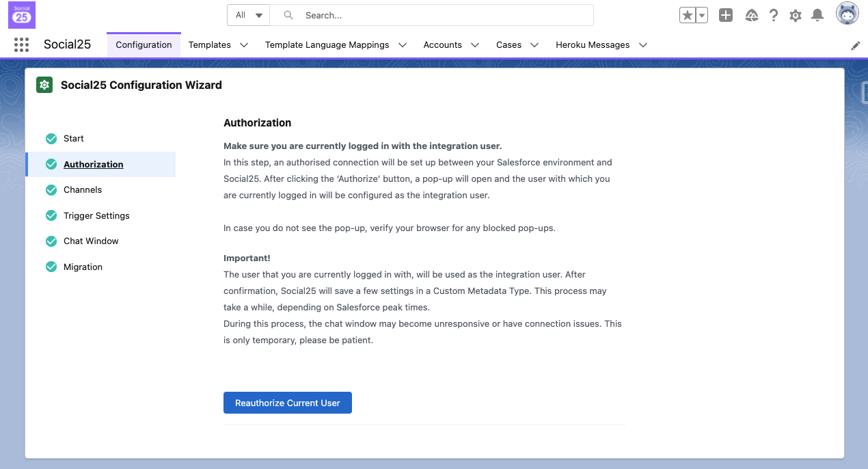The width and height of the screenshot is (868, 469).
Task: Click the Reauthorize Current User button
Action: [x=287, y=403]
